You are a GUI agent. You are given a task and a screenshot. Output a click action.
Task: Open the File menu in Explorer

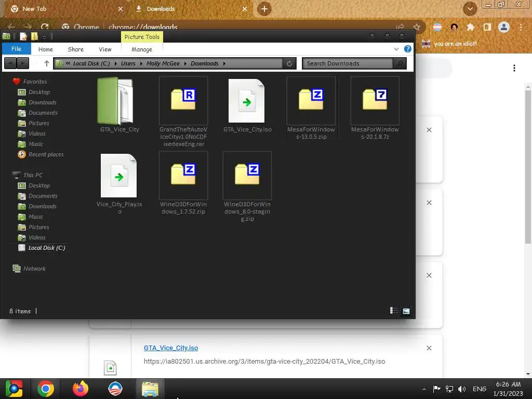[16, 49]
